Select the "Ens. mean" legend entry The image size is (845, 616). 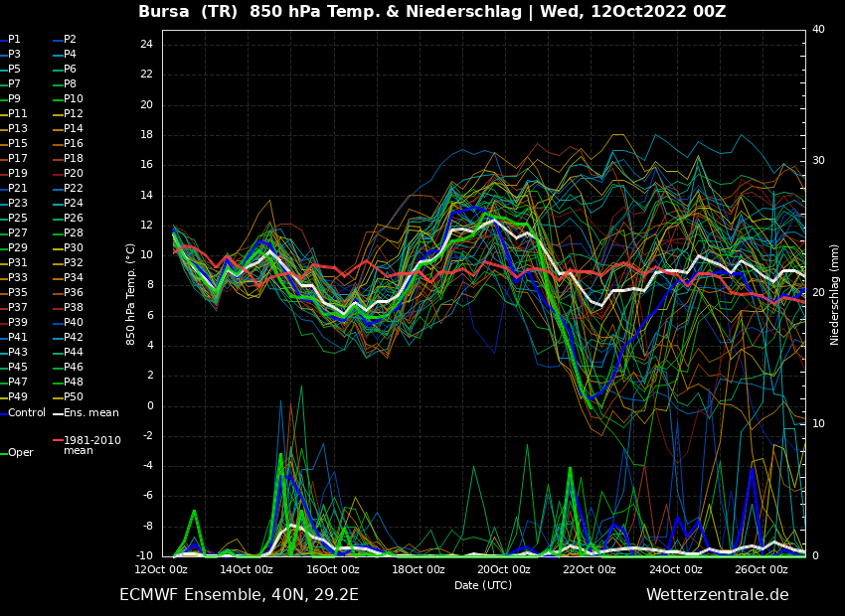click(85, 413)
